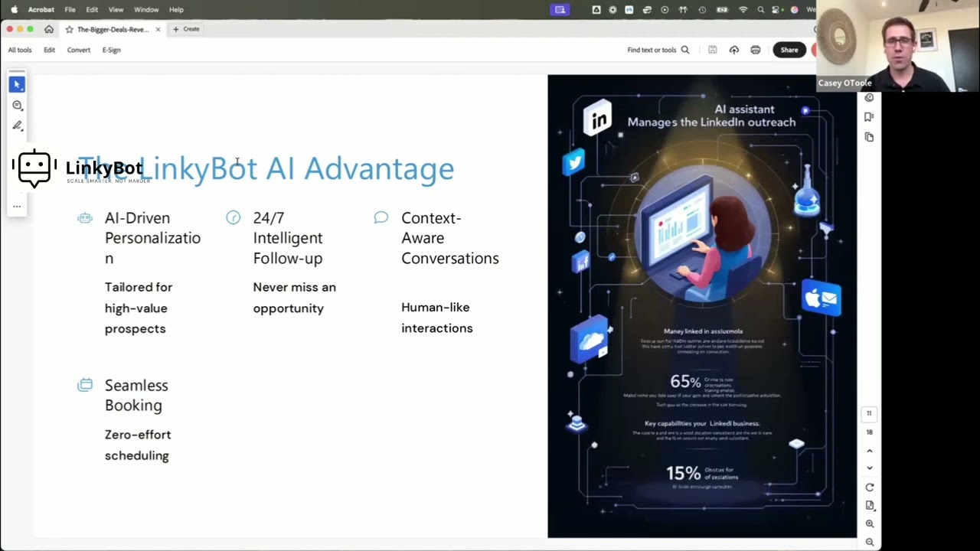Screen dimensions: 980x551
Task: Rotate page with circular arrow icon
Action: click(869, 487)
